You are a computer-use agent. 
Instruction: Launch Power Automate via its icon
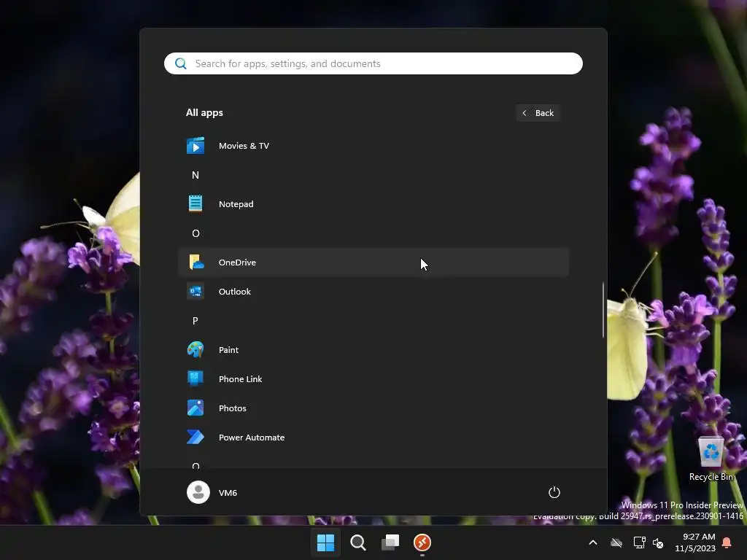(x=196, y=437)
